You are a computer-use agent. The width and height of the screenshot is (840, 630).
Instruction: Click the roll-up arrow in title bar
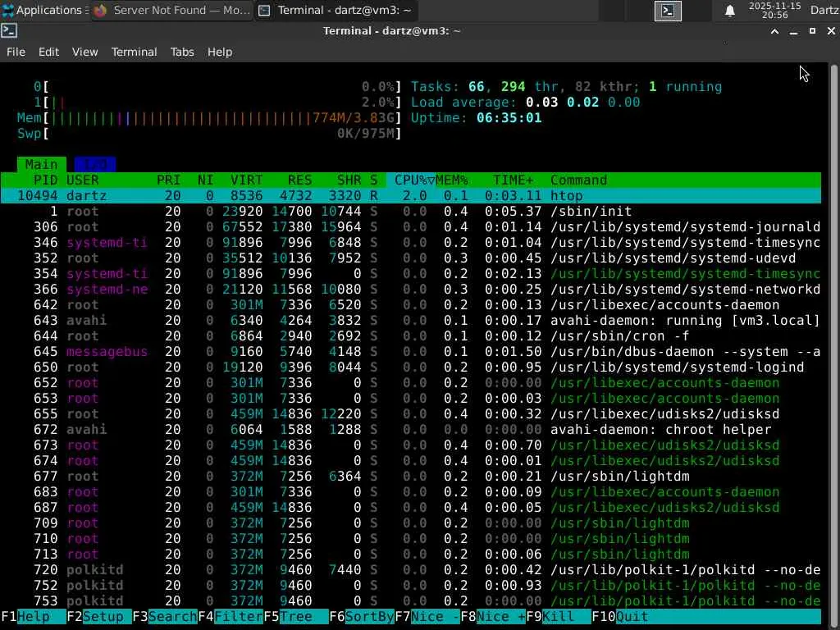tap(774, 32)
